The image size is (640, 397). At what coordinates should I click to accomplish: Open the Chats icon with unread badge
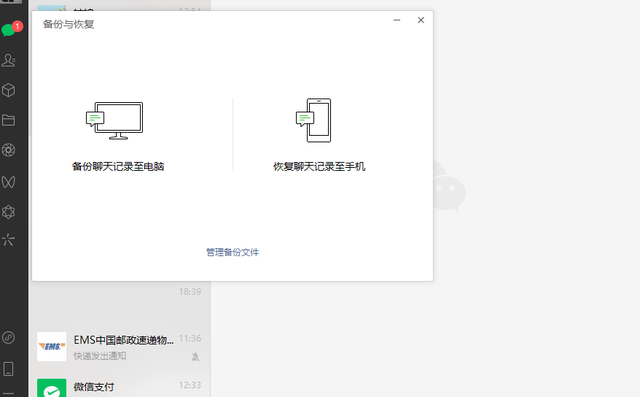9,30
